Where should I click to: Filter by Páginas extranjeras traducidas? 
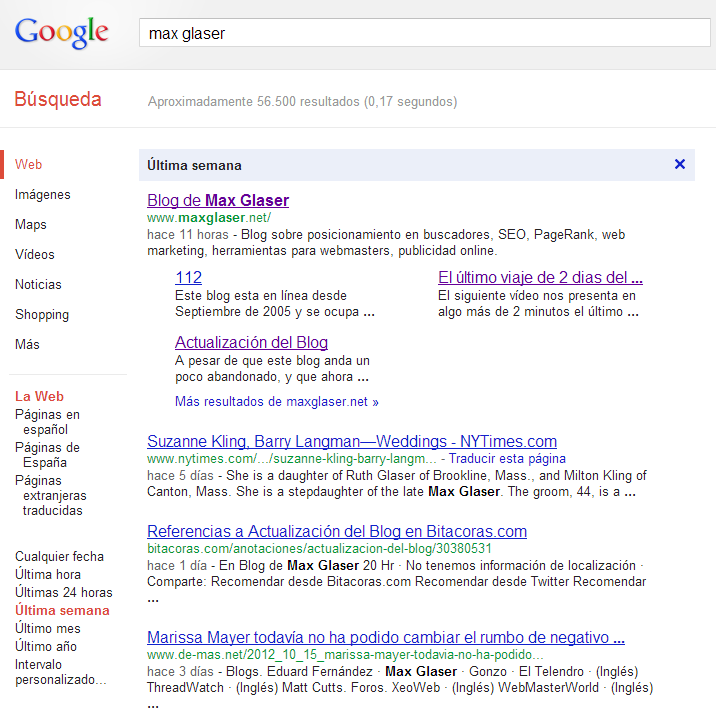[51, 495]
